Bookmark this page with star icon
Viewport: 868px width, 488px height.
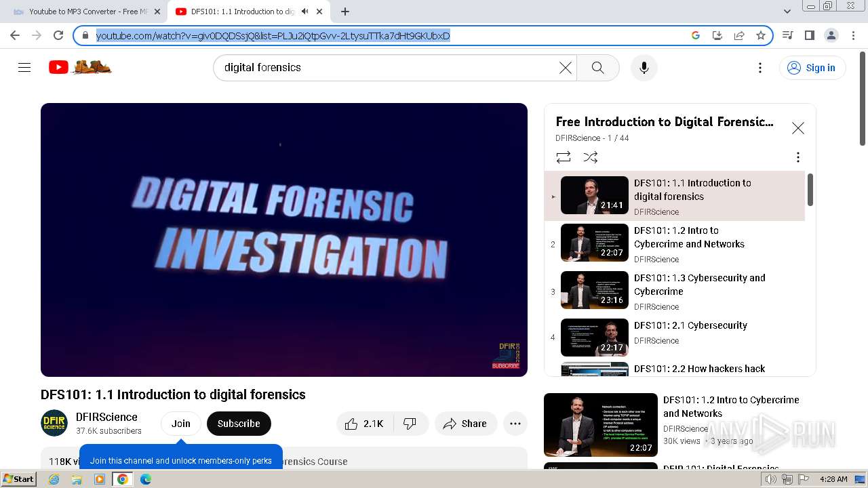(761, 35)
